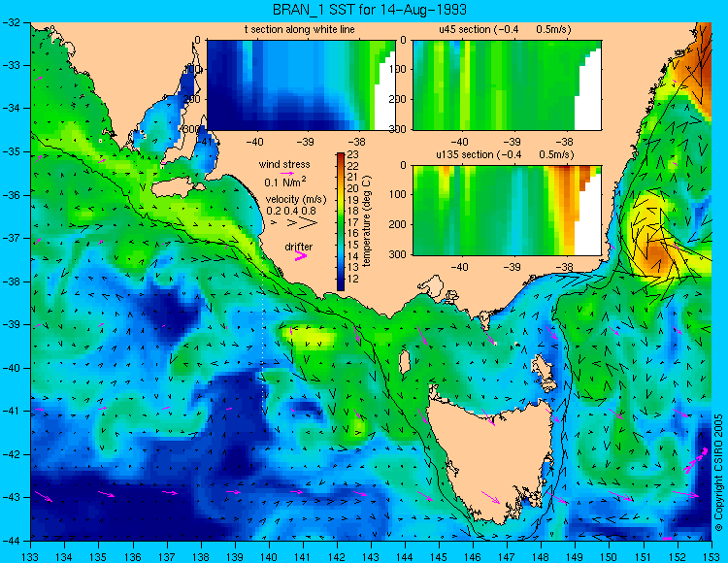Viewport: 728px width, 563px height.
Task: Open the u135 velocity section inset plot
Action: (x=507, y=211)
